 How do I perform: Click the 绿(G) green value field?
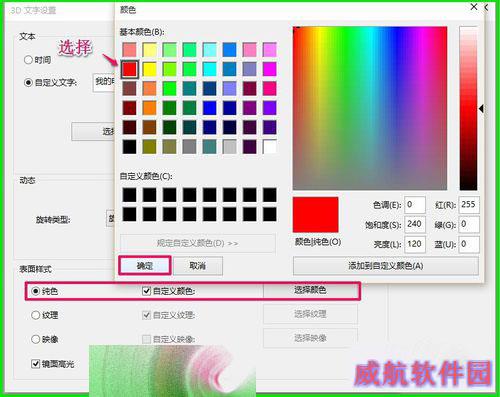click(469, 224)
